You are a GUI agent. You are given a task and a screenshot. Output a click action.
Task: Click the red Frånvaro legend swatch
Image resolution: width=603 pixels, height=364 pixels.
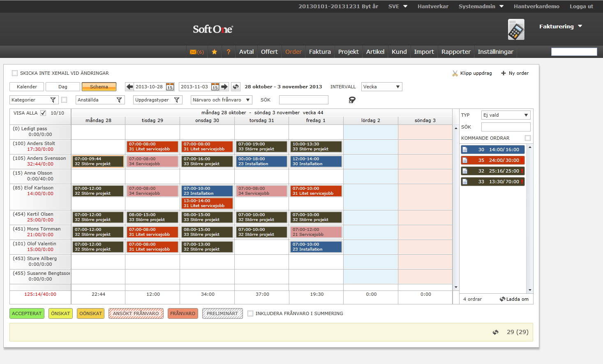[x=183, y=313]
